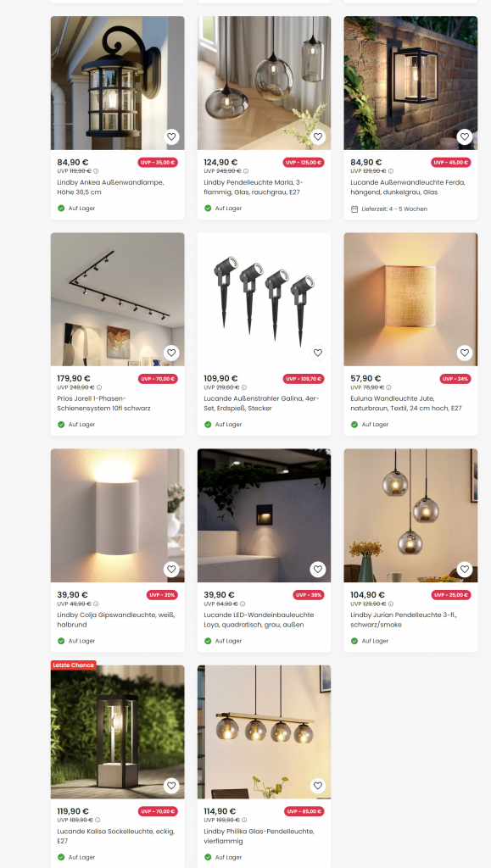Image resolution: width=491 pixels, height=868 pixels.
Task: Favorite the Euluna Jute wall light
Action: pyautogui.click(x=465, y=353)
